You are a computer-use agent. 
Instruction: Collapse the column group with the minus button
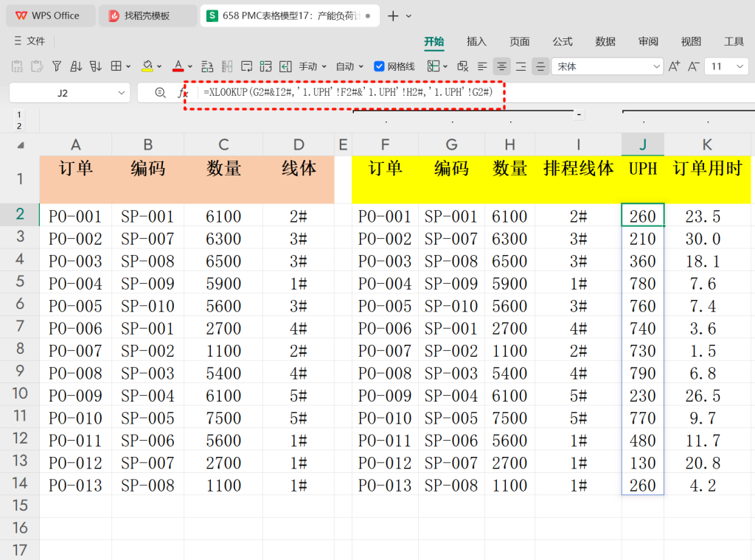[x=579, y=114]
